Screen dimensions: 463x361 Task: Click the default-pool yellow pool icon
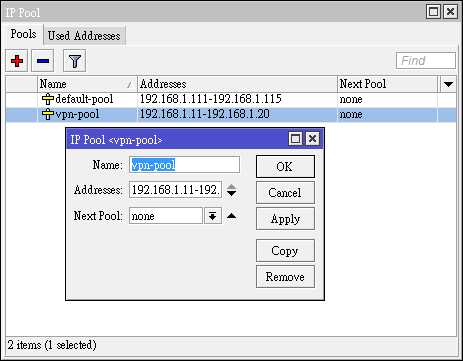48,99
